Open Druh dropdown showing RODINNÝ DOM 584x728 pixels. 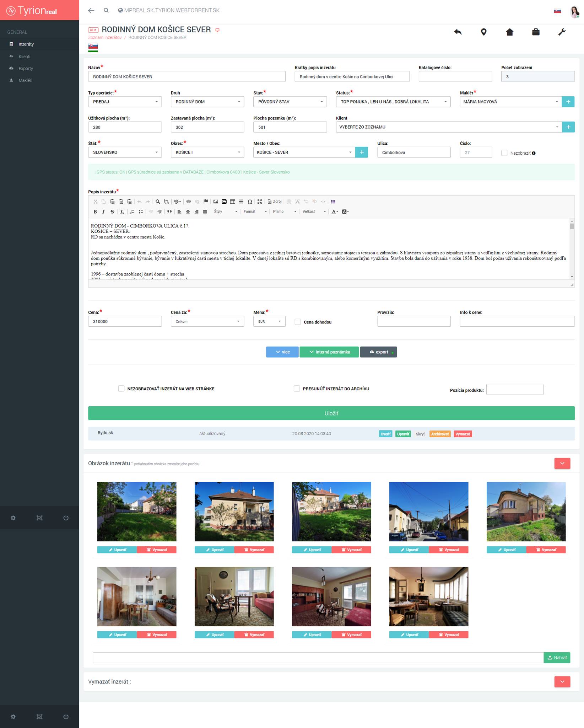click(207, 102)
